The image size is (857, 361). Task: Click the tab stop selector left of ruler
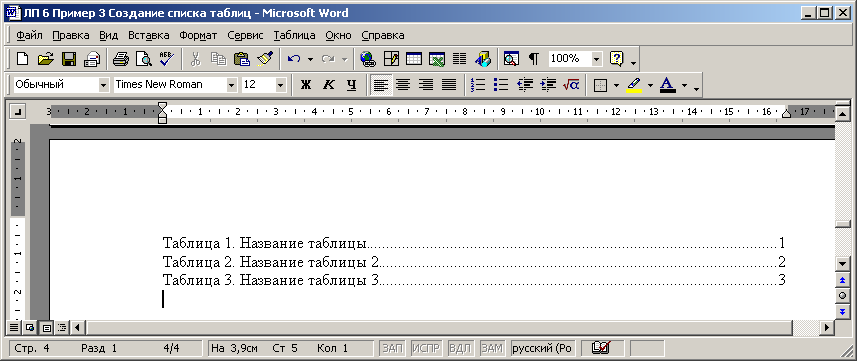[x=18, y=112]
